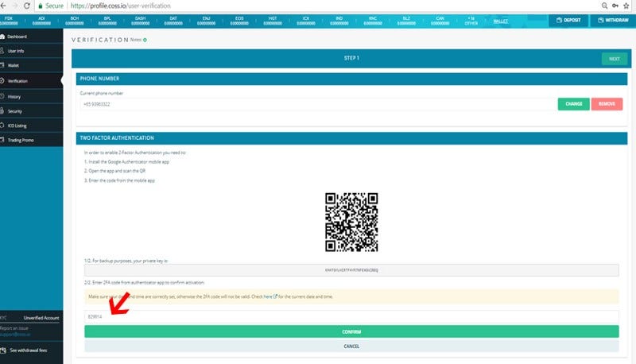Bookmark the page with the star icon
Screen dimensions: 636x364
[x=626, y=6]
